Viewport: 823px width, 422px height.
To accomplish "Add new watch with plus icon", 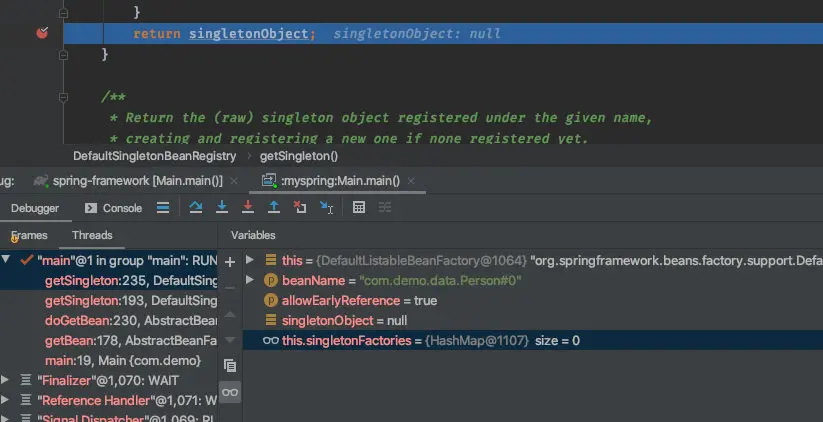I will point(230,261).
